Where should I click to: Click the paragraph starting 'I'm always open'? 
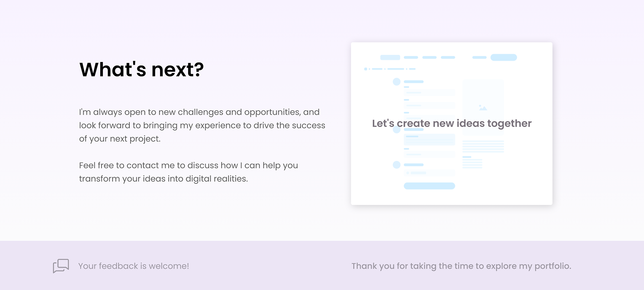pyautogui.click(x=202, y=125)
